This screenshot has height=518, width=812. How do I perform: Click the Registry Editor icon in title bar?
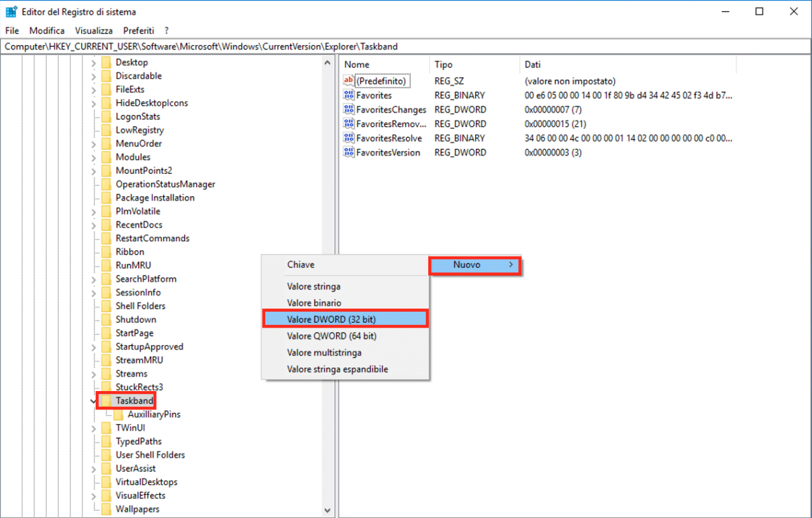(x=11, y=11)
